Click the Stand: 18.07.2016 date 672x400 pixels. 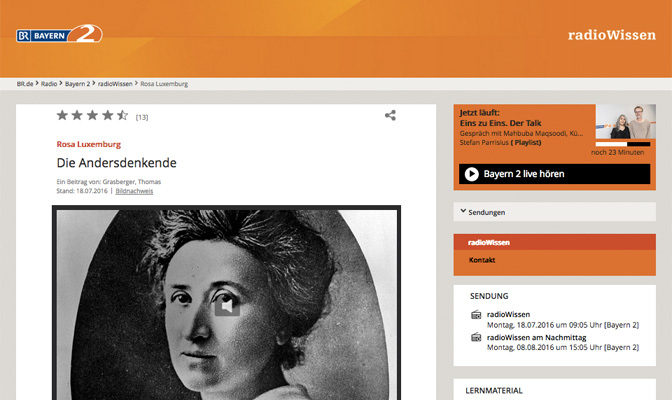point(82,191)
